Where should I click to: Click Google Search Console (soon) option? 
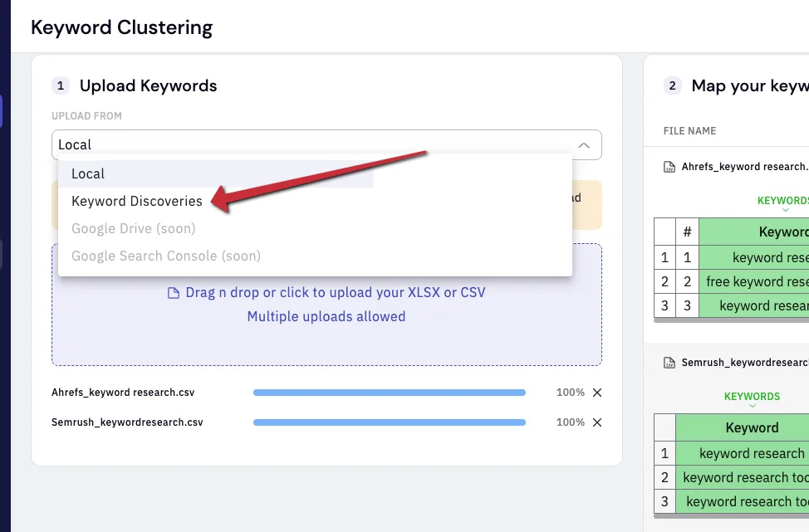pos(165,256)
